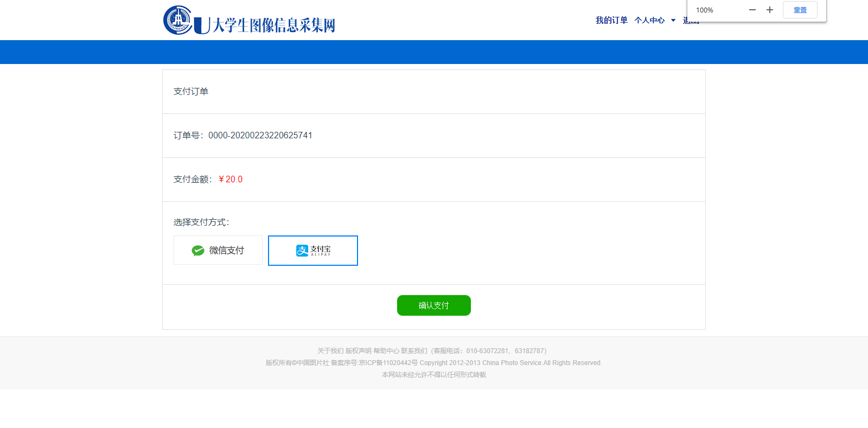Click the 大学生图像信息采集网 site title
Viewport: 868px width, 428px height.
tap(274, 25)
